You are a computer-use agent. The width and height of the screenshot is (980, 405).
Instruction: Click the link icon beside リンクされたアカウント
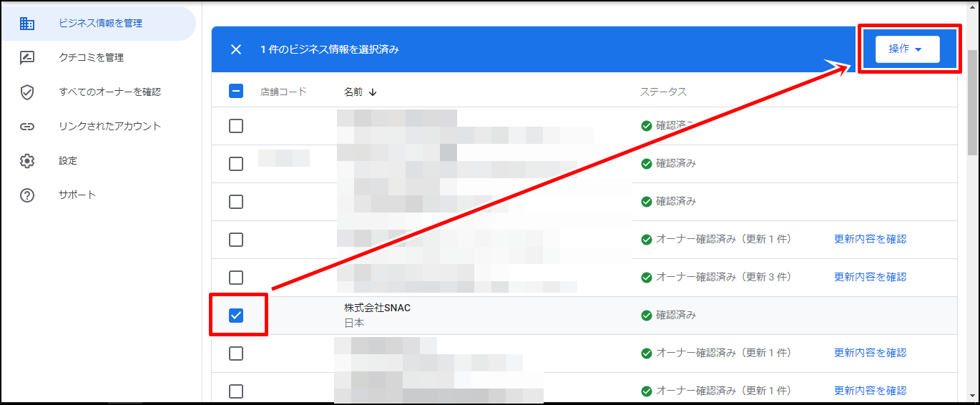click(x=27, y=127)
